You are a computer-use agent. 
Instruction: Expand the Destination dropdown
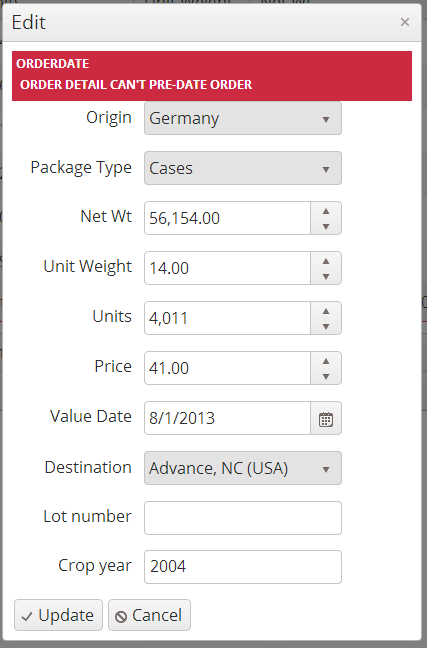click(243, 468)
